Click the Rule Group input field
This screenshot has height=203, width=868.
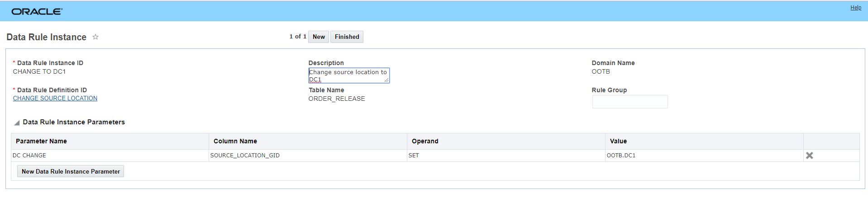[630, 102]
